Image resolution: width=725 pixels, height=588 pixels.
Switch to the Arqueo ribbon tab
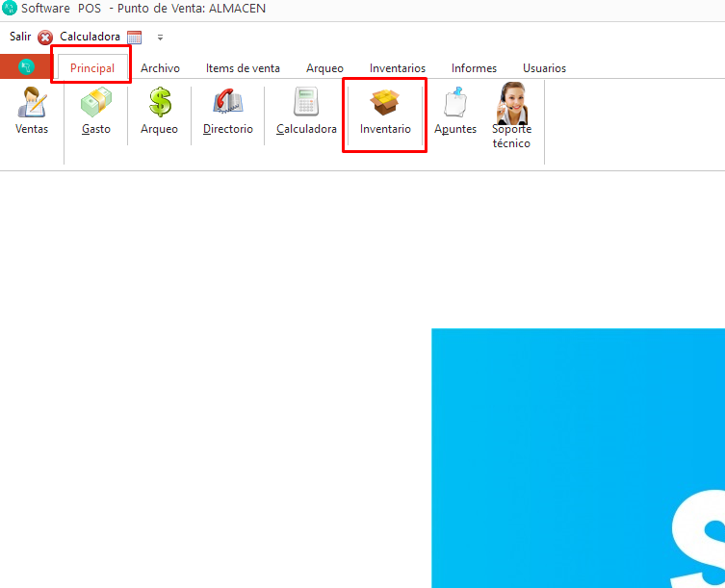(324, 68)
